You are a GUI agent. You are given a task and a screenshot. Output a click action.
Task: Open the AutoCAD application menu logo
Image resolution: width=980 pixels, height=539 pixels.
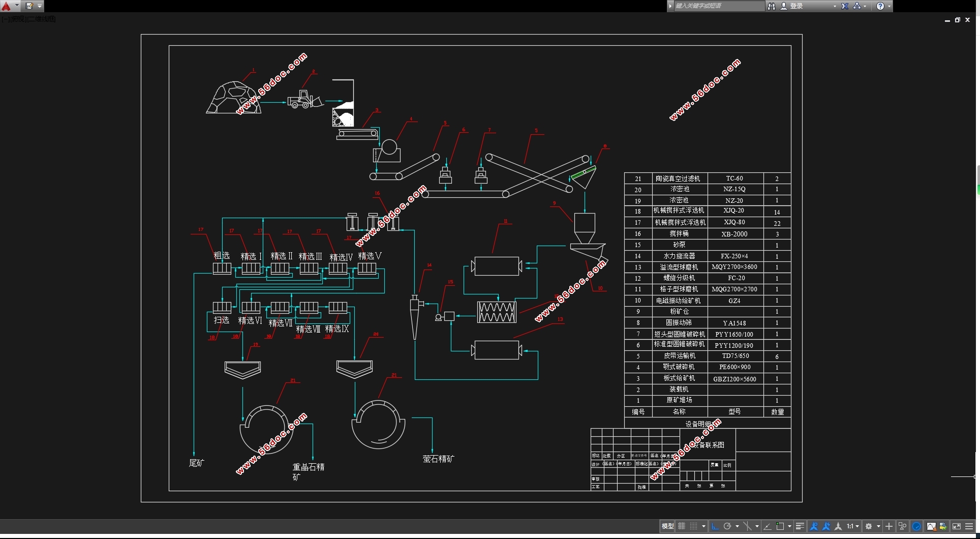(x=6, y=6)
